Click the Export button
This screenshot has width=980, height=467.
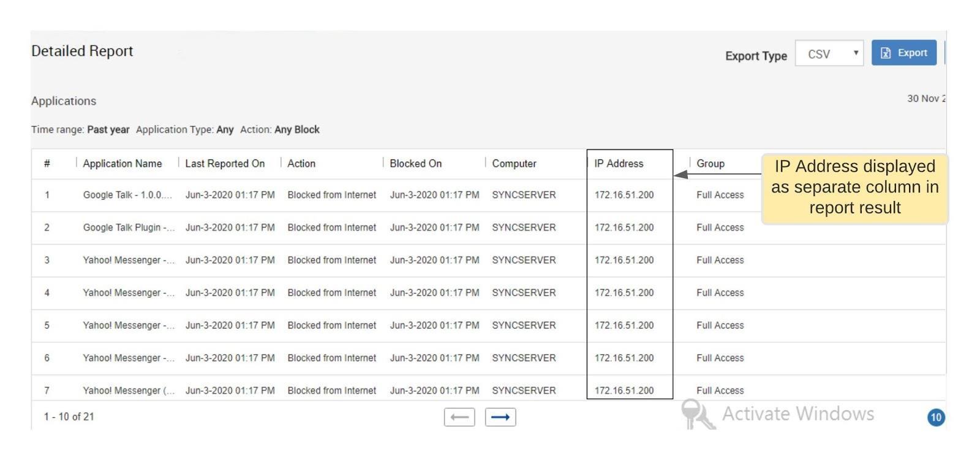tap(904, 53)
